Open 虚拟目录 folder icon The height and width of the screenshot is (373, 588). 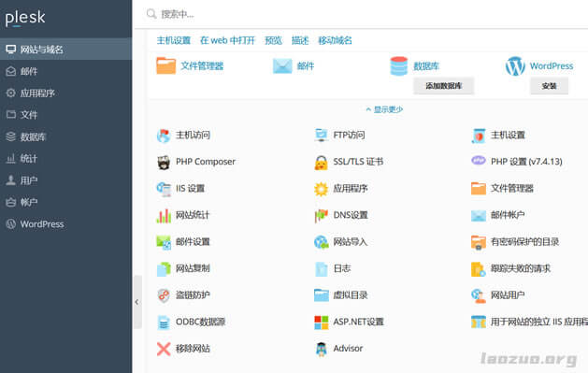click(x=321, y=295)
